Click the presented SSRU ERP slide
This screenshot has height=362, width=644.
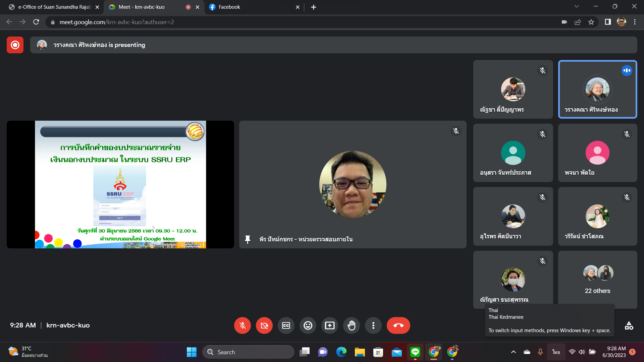(120, 184)
